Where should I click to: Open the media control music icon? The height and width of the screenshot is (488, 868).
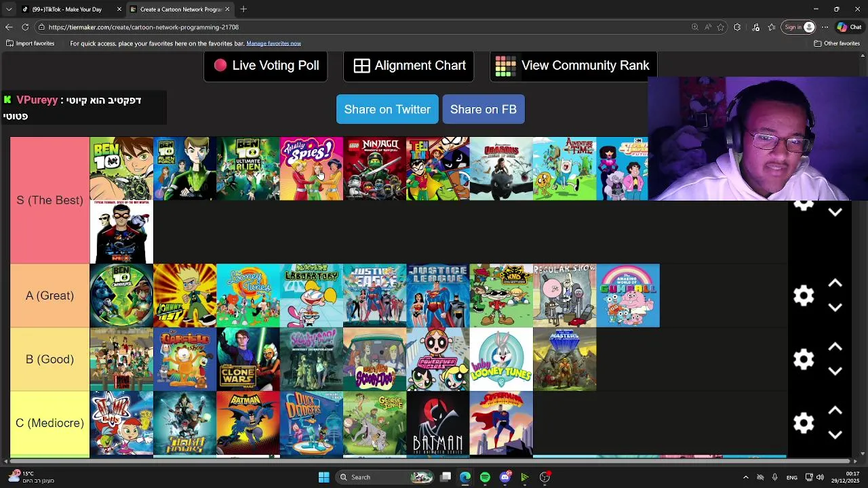[x=756, y=27]
